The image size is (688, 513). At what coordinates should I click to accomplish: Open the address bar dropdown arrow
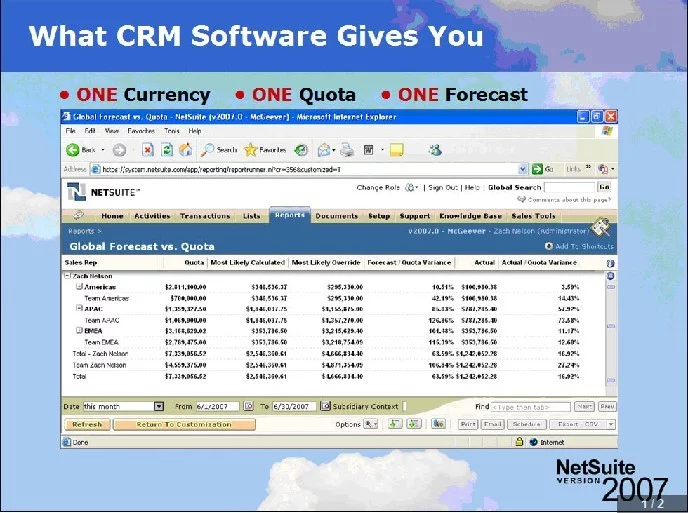523,169
